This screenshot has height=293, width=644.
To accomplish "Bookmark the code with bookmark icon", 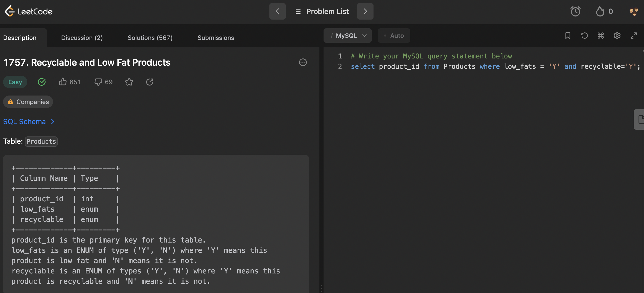I will coord(568,36).
